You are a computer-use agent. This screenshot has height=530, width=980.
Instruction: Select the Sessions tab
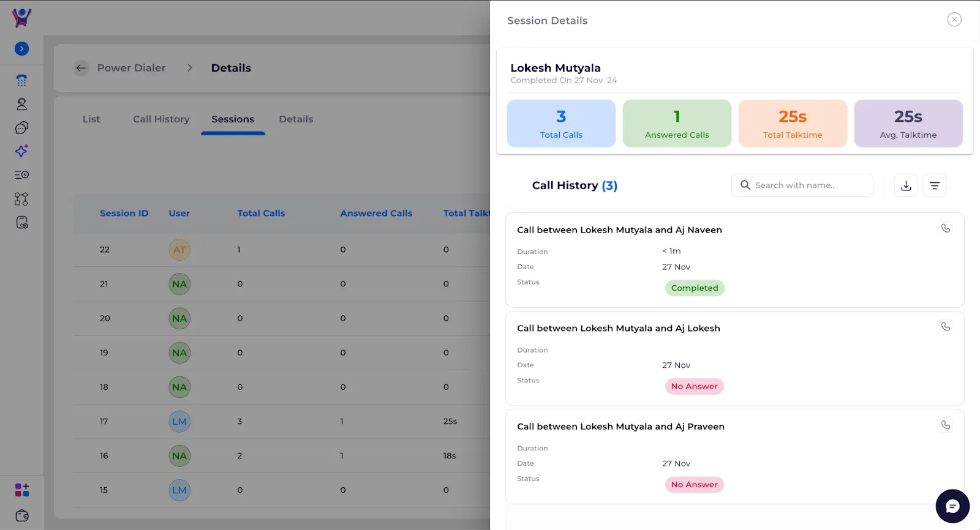pos(233,119)
